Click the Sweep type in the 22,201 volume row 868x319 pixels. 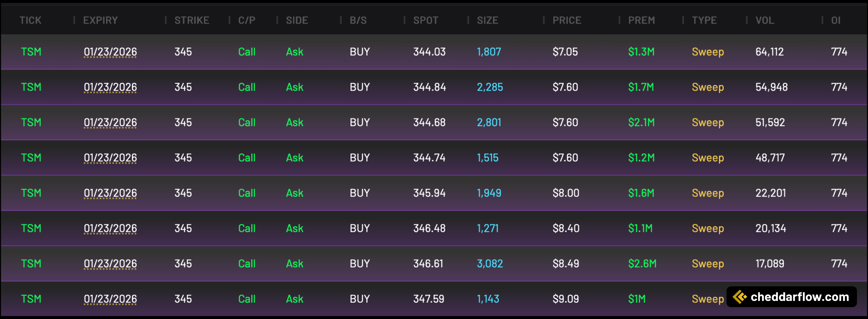coord(708,193)
